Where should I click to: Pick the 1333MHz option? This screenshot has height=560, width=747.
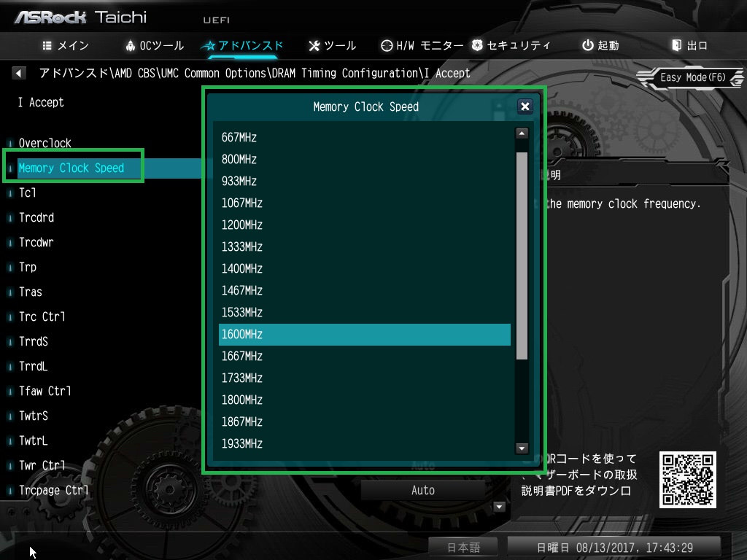(x=365, y=247)
